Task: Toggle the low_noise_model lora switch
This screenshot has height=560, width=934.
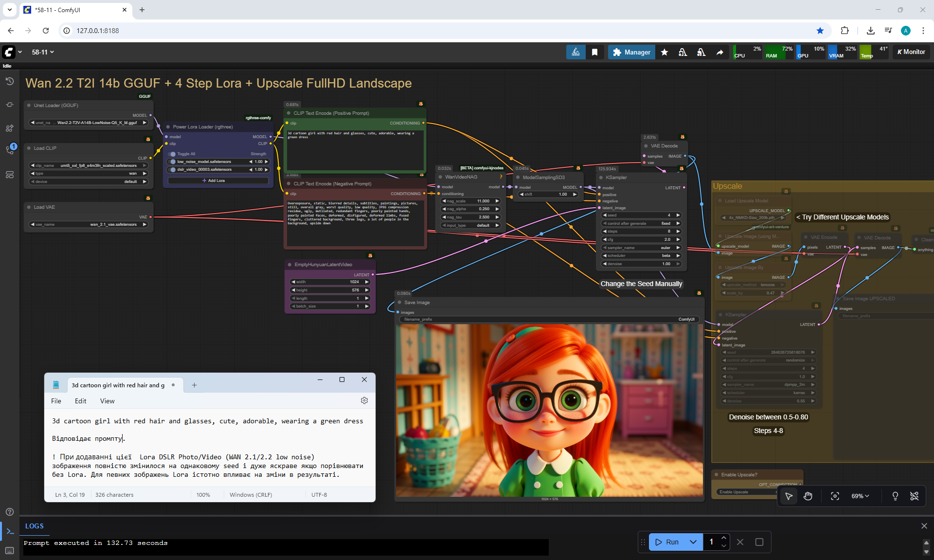Action: click(x=173, y=162)
